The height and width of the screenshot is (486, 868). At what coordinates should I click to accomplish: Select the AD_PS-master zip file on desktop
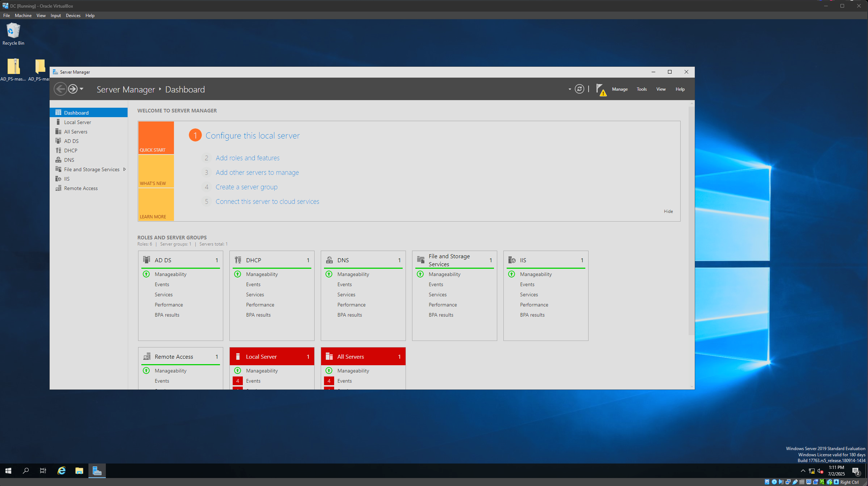(13, 70)
